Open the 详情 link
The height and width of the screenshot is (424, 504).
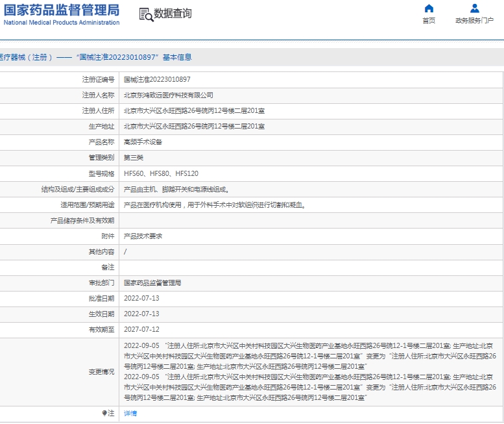tap(130, 414)
